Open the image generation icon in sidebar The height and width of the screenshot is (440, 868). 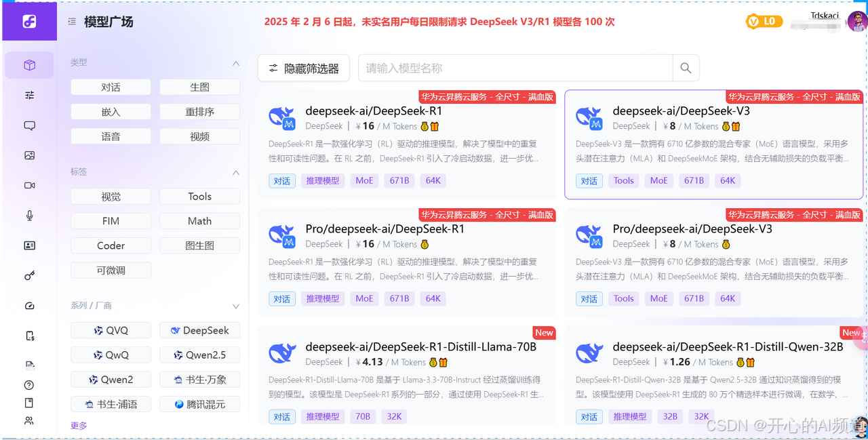tap(29, 155)
